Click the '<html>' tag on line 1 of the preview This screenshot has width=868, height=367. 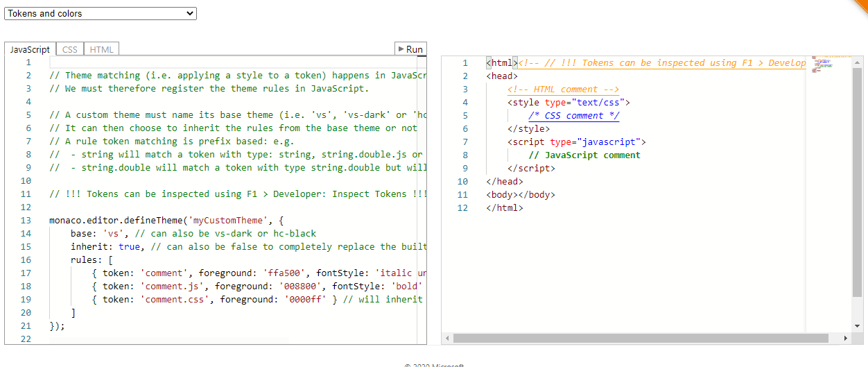click(x=502, y=62)
